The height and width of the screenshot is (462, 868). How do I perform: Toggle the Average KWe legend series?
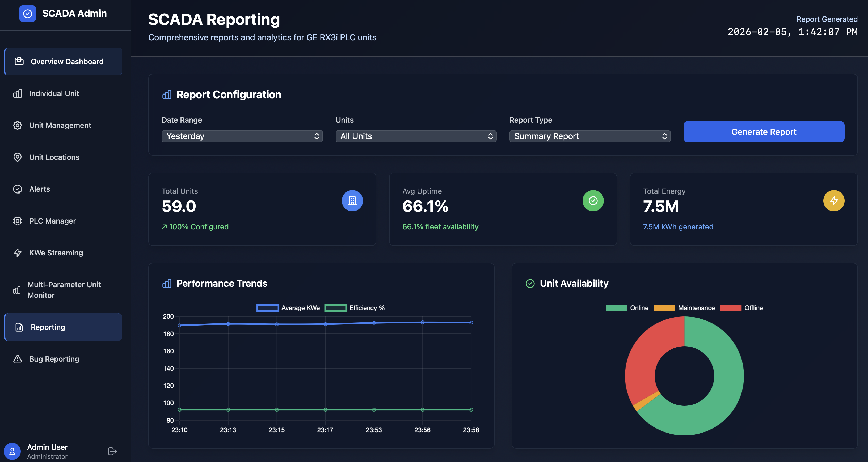coord(288,308)
